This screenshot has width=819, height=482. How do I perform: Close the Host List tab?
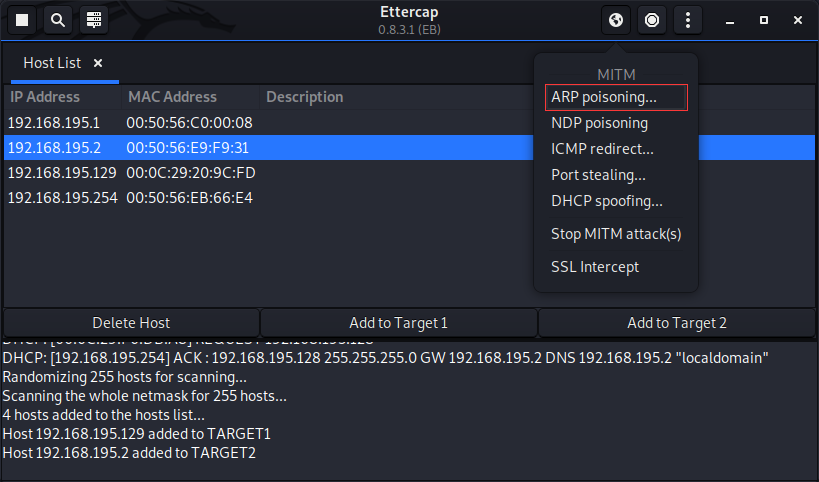pos(98,63)
